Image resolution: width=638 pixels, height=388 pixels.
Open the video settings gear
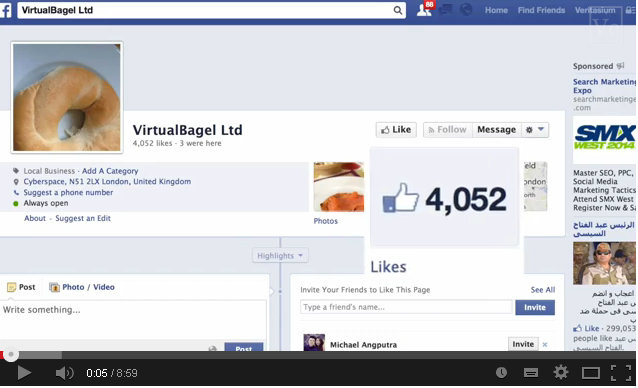(561, 372)
